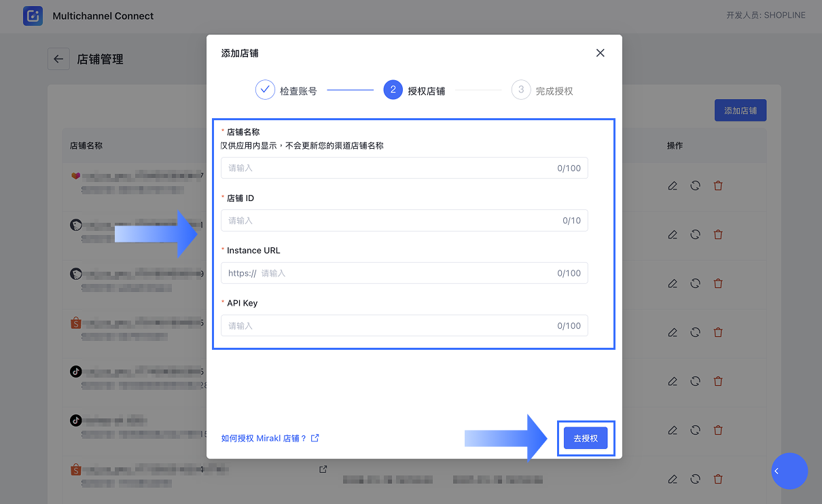Edit the Lazada store row
The width and height of the screenshot is (822, 504).
673,185
